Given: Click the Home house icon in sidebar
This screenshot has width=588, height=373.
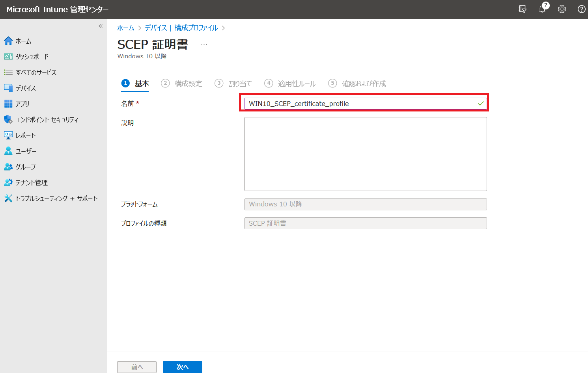Looking at the screenshot, I should coord(8,41).
